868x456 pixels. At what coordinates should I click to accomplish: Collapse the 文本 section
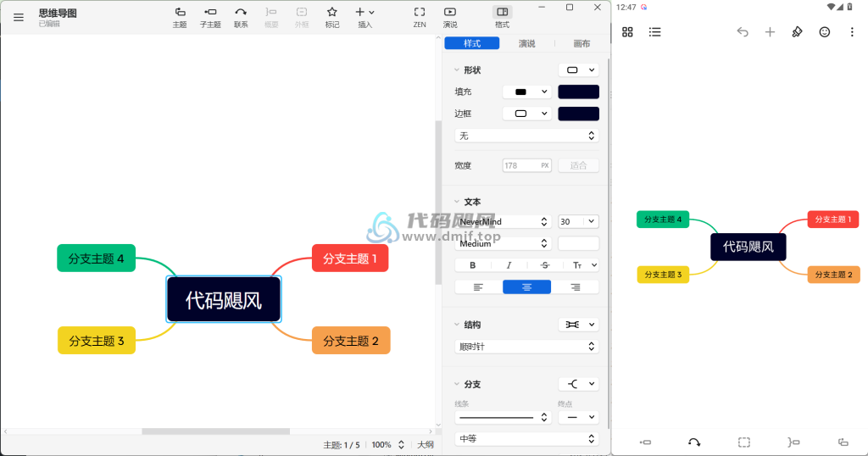pyautogui.click(x=457, y=202)
